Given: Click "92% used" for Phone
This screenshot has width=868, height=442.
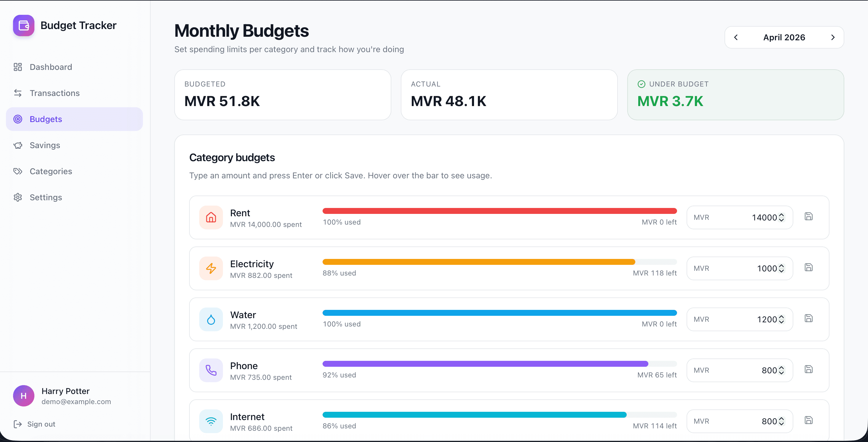Looking at the screenshot, I should tap(339, 375).
